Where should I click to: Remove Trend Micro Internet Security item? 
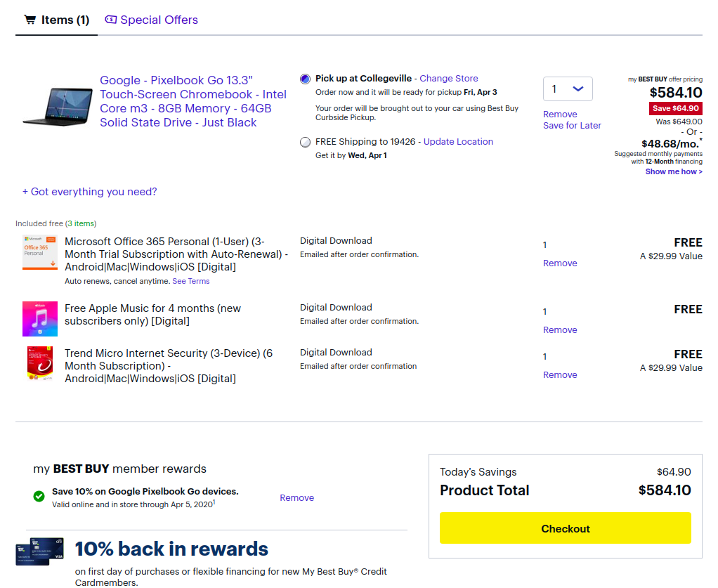(x=560, y=375)
